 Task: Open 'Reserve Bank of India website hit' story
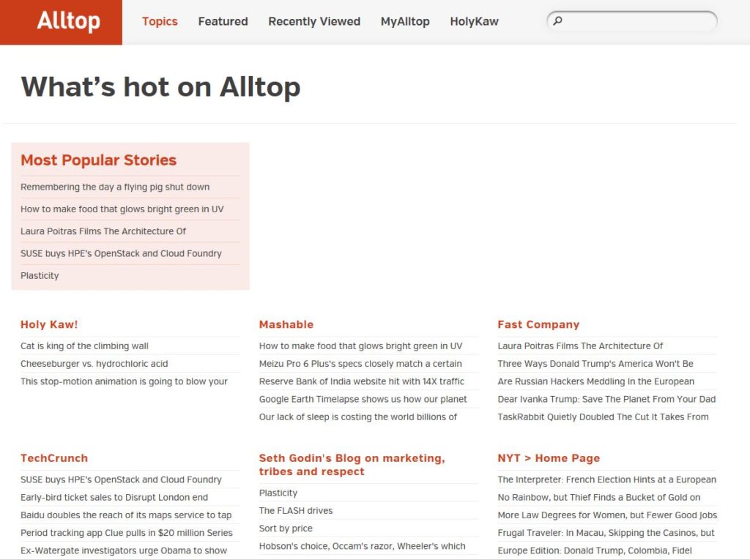(362, 381)
